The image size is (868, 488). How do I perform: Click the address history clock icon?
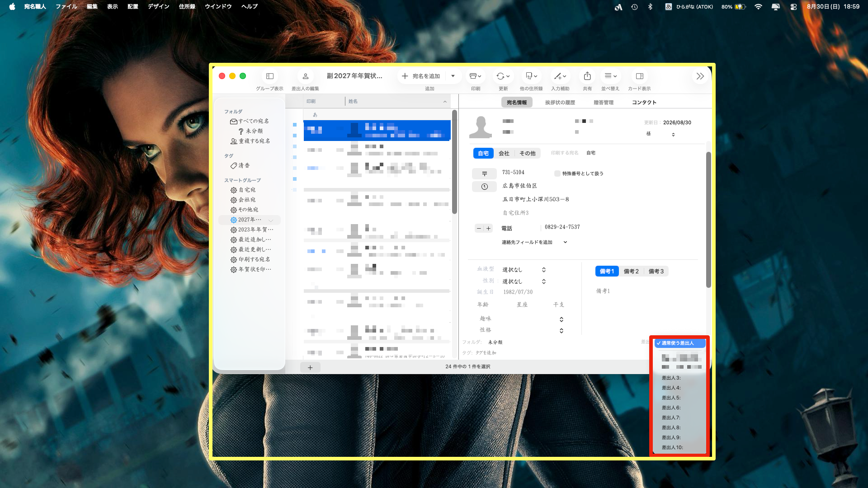[x=484, y=187]
